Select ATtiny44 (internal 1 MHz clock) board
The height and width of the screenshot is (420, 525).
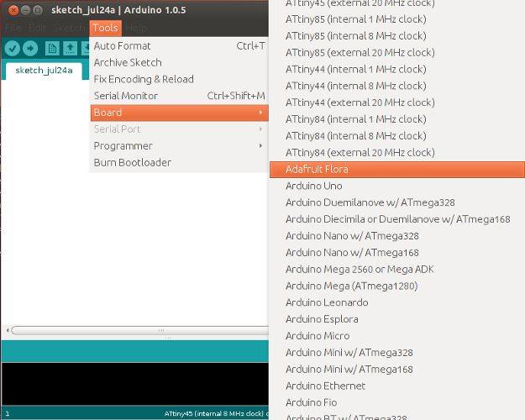pos(397,70)
